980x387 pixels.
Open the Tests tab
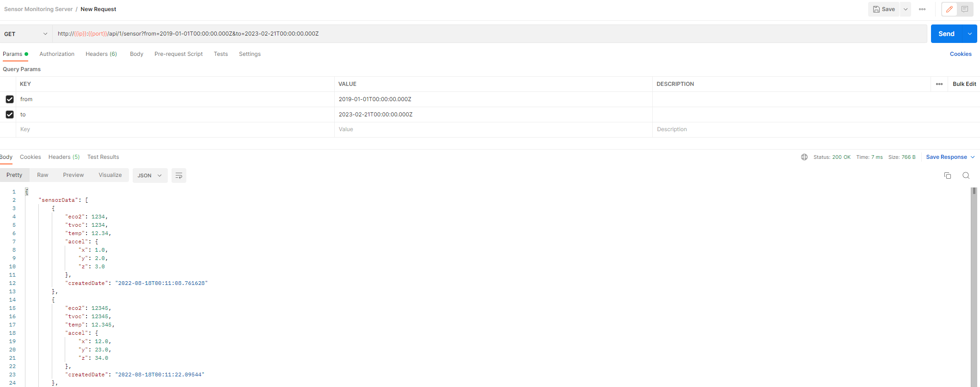(x=220, y=54)
